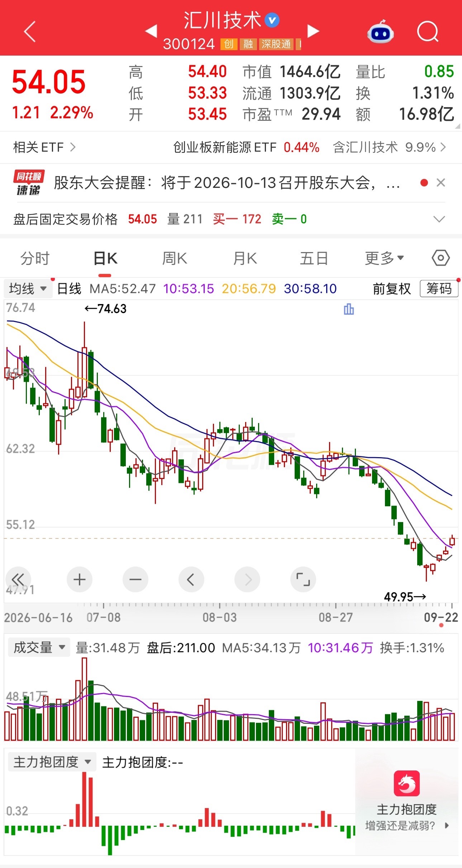Screen dimensions: 462x868
Task: Tap the back arrow in header
Action: pyautogui.click(x=30, y=32)
